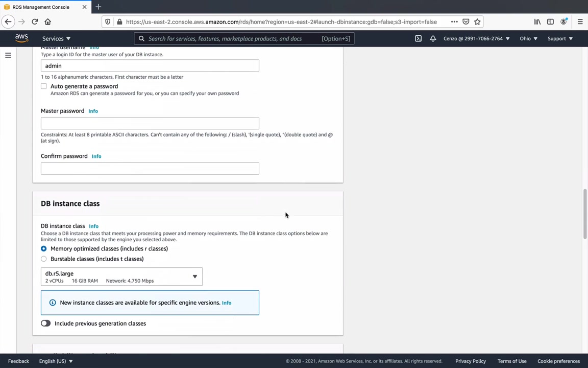This screenshot has height=368, width=588.
Task: Expand the RDS side navigation hamburger
Action: 8,55
